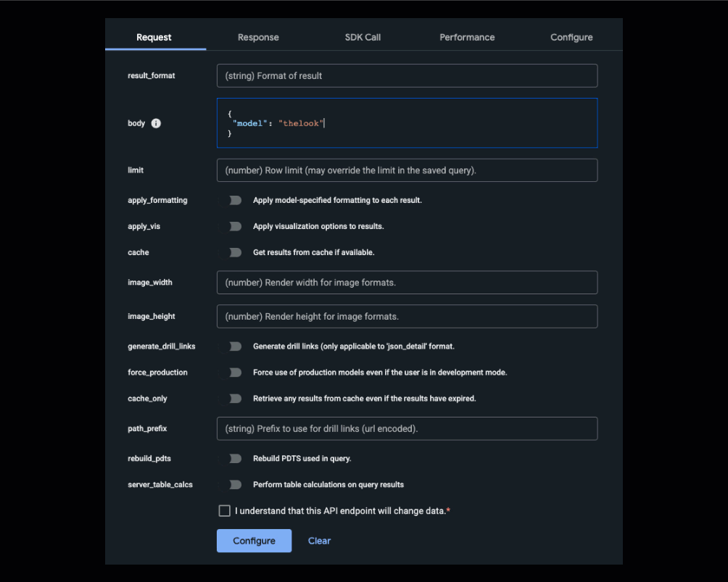Viewport: 728px width, 582px height.
Task: Click 'Rebuild PDTS used in query.' description
Action: tap(302, 458)
